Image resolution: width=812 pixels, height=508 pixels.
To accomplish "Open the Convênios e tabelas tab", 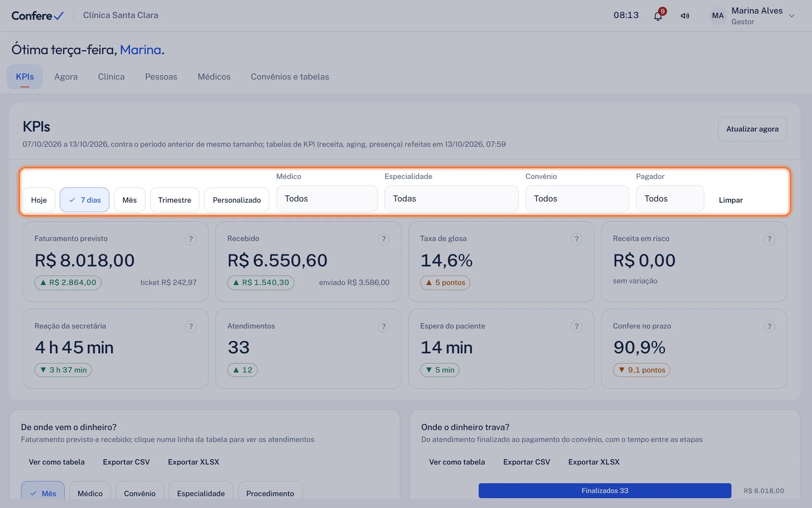I will tap(290, 77).
